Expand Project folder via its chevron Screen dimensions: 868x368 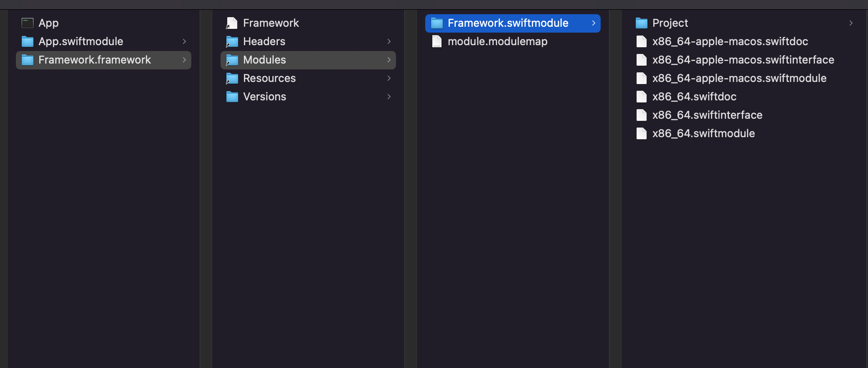pos(851,23)
